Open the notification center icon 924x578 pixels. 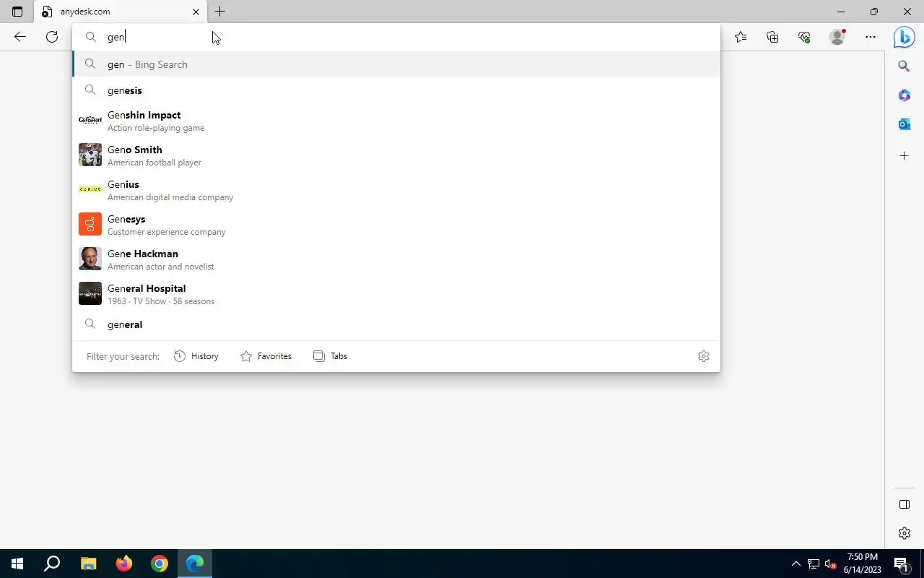[x=901, y=564]
